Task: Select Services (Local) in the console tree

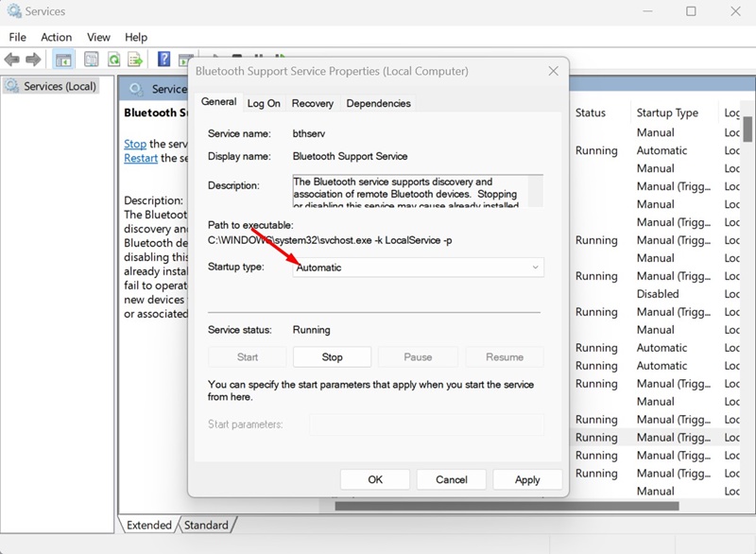Action: pyautogui.click(x=52, y=86)
